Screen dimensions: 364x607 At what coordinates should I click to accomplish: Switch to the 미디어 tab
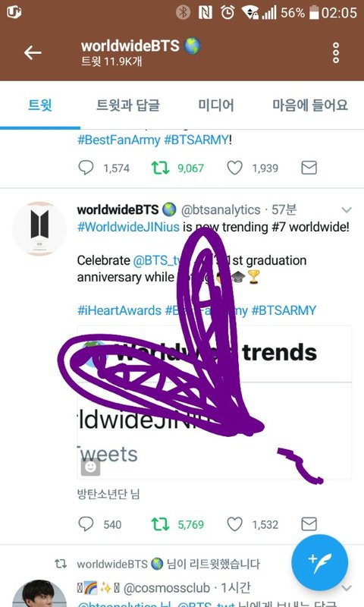click(x=216, y=105)
